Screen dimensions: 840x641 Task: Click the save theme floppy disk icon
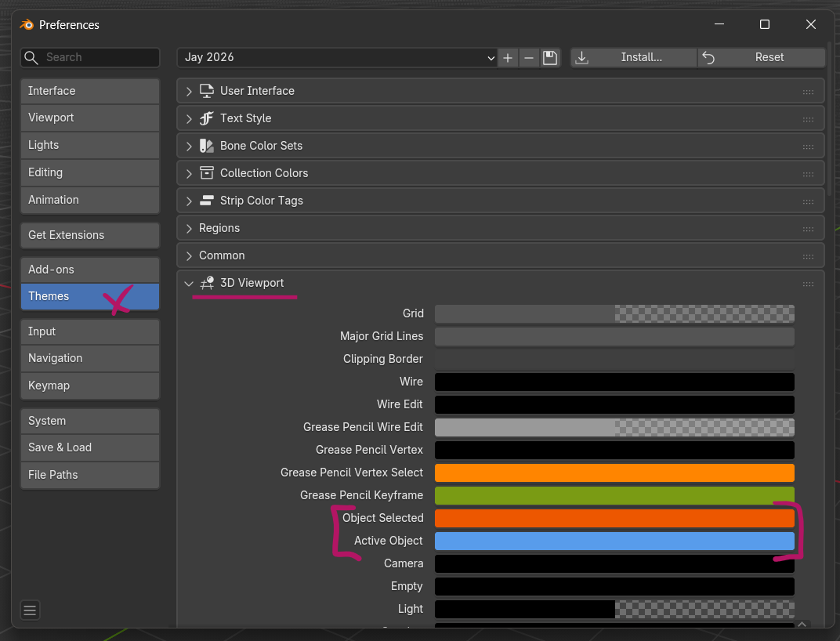tap(550, 58)
